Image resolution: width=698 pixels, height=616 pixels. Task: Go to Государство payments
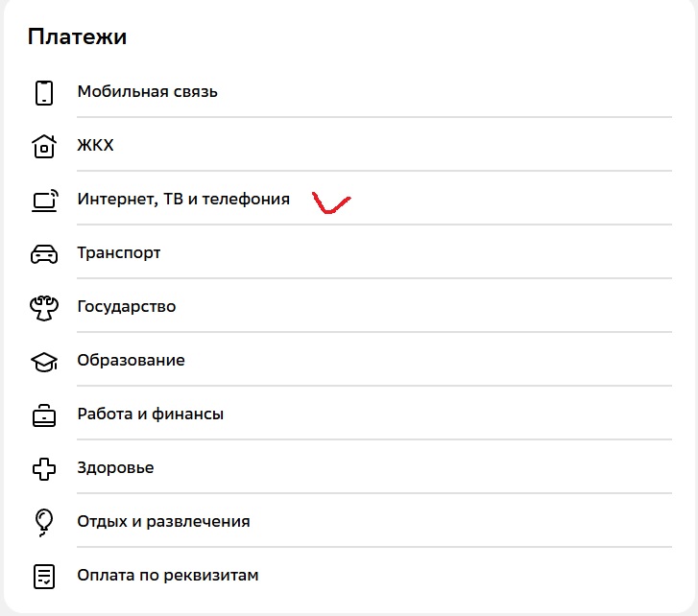[x=127, y=307]
